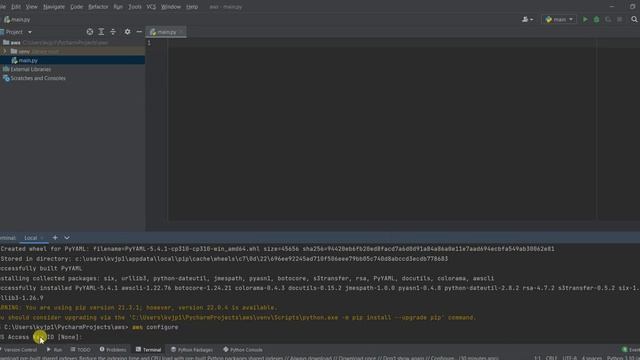Click the 4 spaces indent status entry
640x360 pixels.
[x=591, y=358]
